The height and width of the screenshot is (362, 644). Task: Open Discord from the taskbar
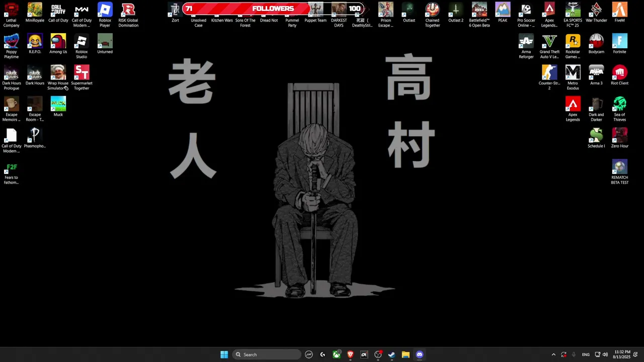pos(420,354)
